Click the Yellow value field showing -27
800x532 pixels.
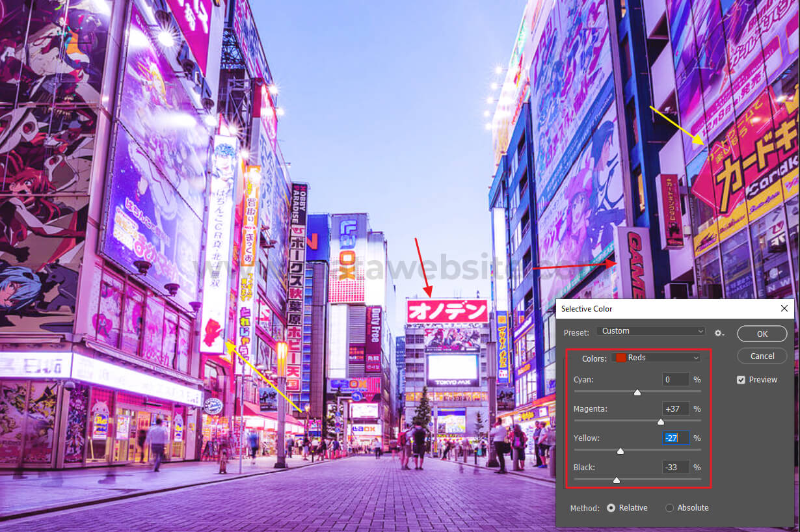(x=676, y=438)
